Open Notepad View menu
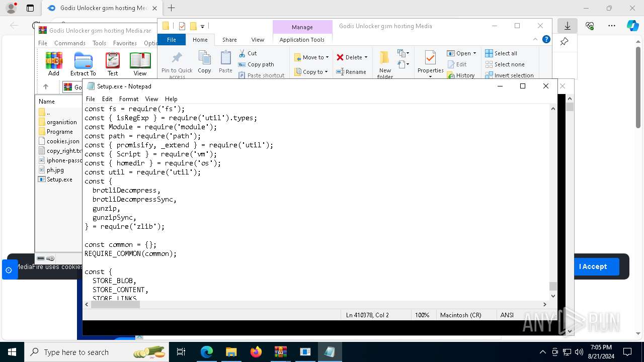 pos(151,99)
